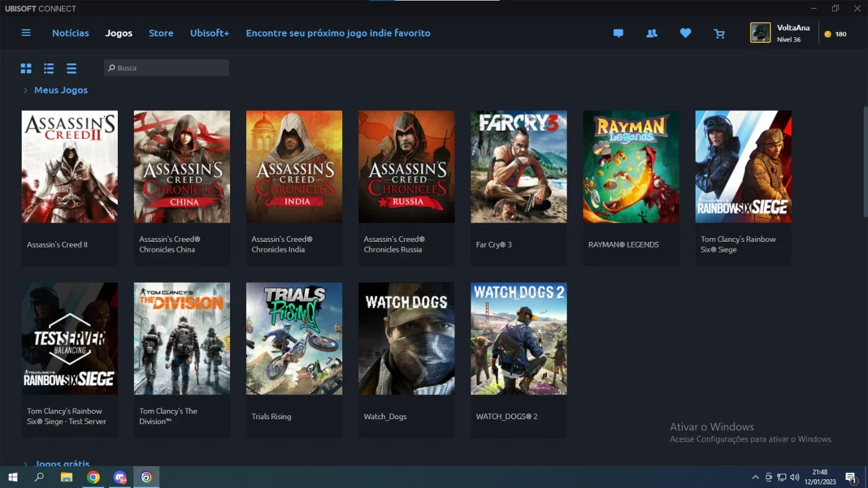Click the 'Assassin's Creed II' title text

click(x=57, y=244)
